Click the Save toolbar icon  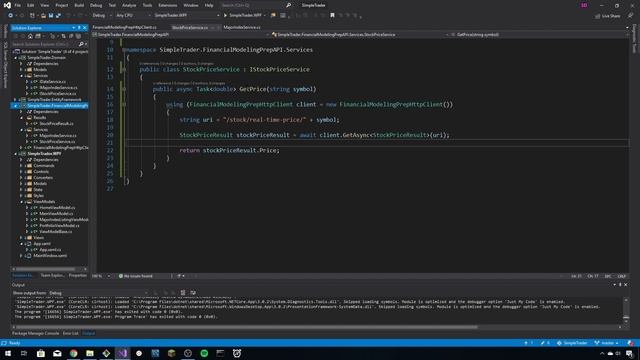pos(51,16)
